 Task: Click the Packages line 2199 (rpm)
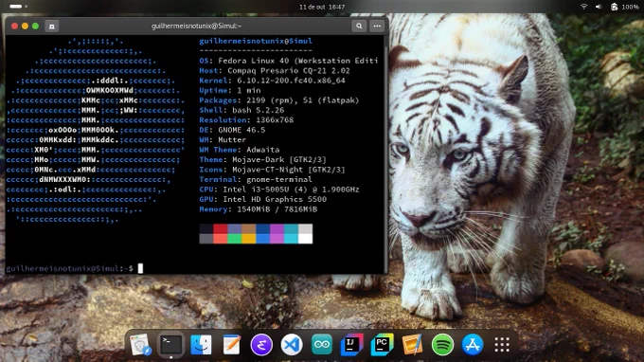pyautogui.click(x=278, y=100)
